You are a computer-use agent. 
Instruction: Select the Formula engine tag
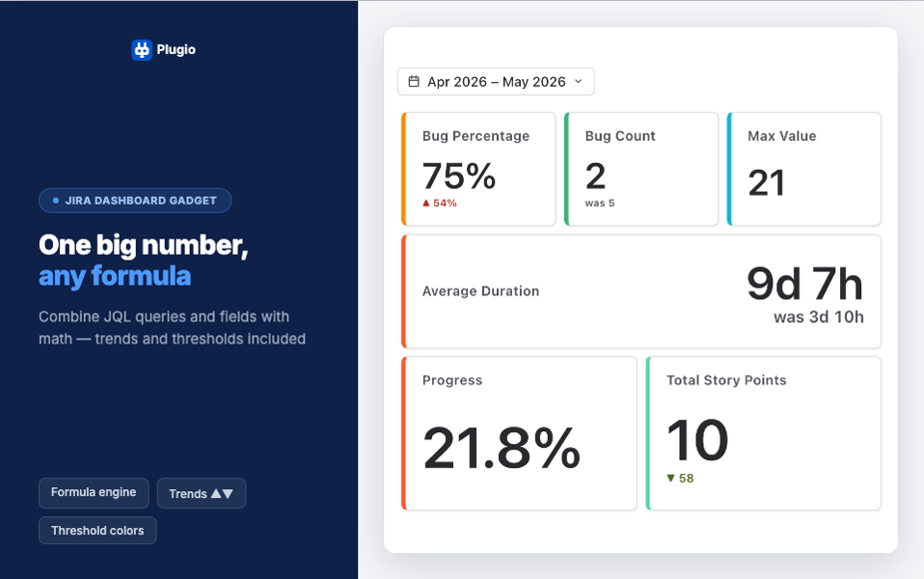[x=94, y=492]
